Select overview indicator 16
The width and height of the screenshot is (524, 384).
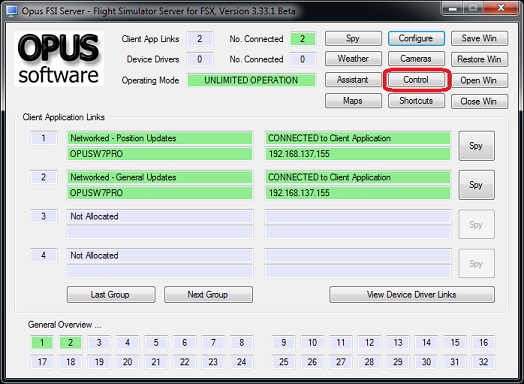click(x=484, y=343)
